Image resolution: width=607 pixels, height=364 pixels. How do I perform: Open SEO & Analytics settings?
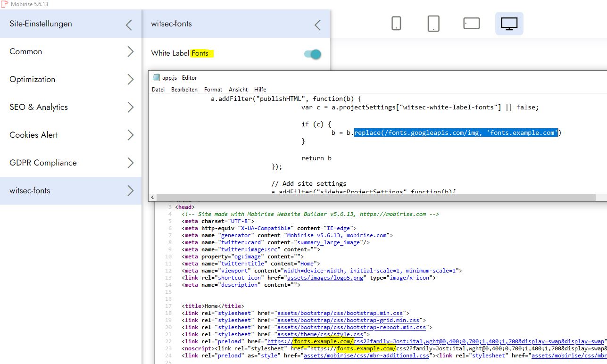71,108
